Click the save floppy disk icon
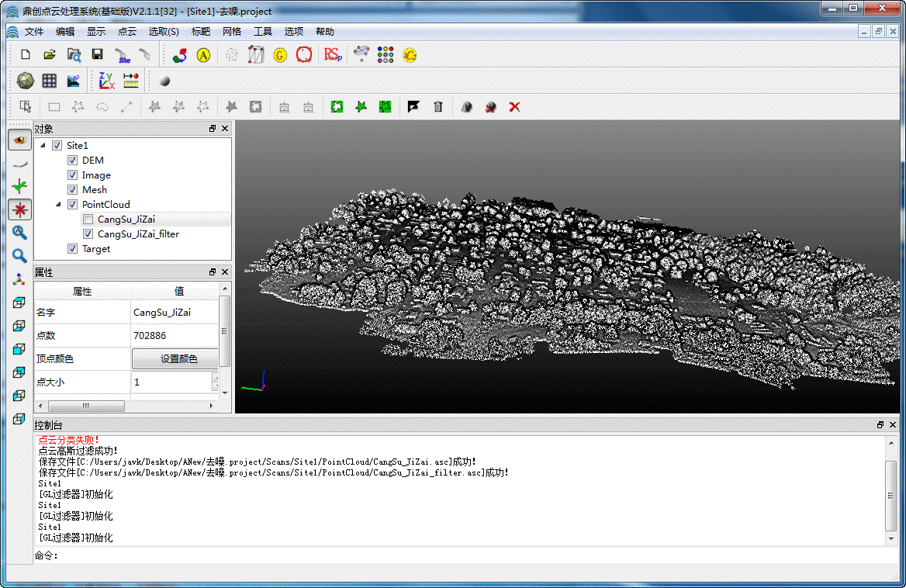The image size is (906, 588). [97, 55]
